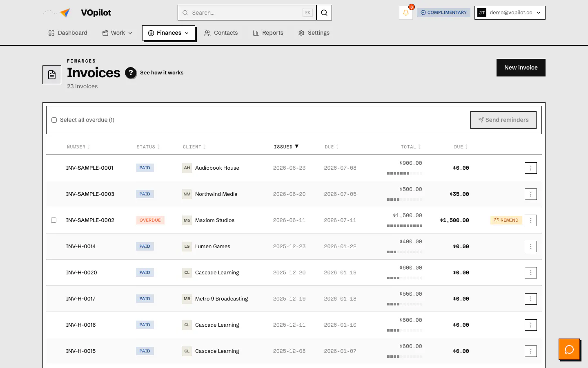The width and height of the screenshot is (588, 368).
Task: Click the Metro 9 Broadcasting client name
Action: 221,299
